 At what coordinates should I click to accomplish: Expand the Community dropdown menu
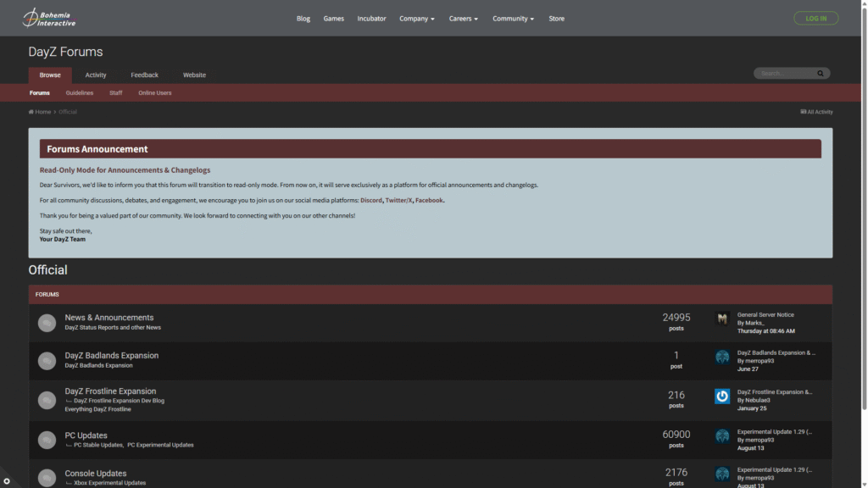pos(513,19)
